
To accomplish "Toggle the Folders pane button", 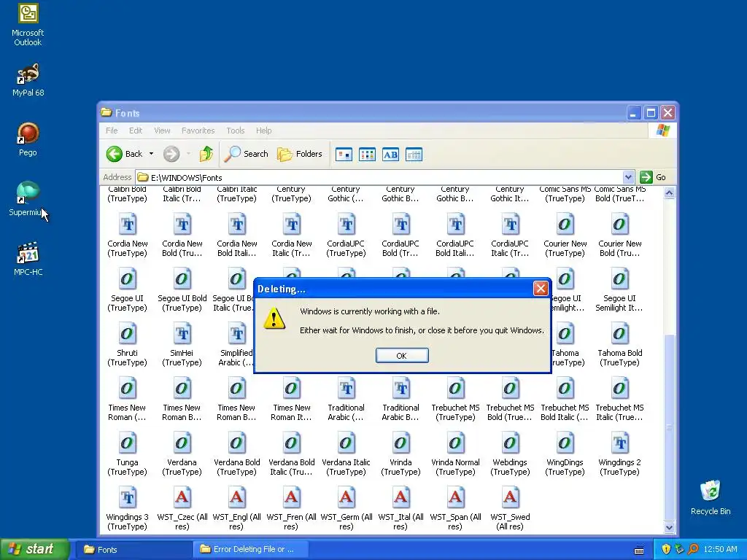I will [x=300, y=154].
